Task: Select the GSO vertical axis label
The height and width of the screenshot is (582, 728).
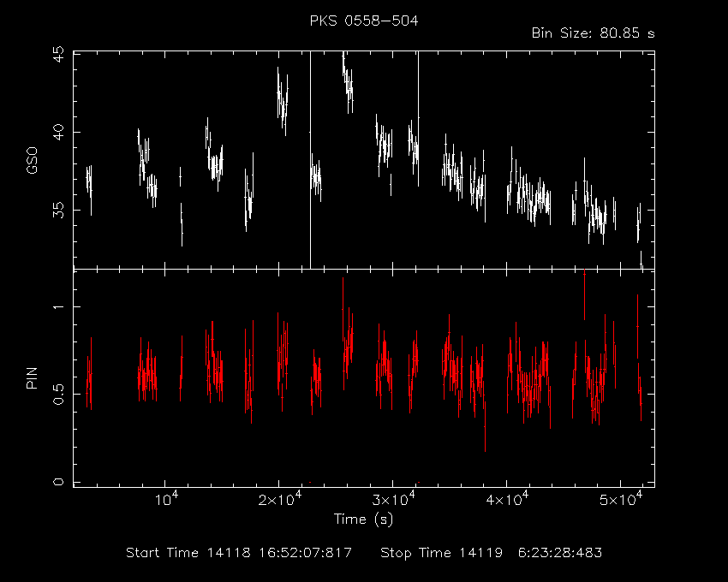Action: 32,160
